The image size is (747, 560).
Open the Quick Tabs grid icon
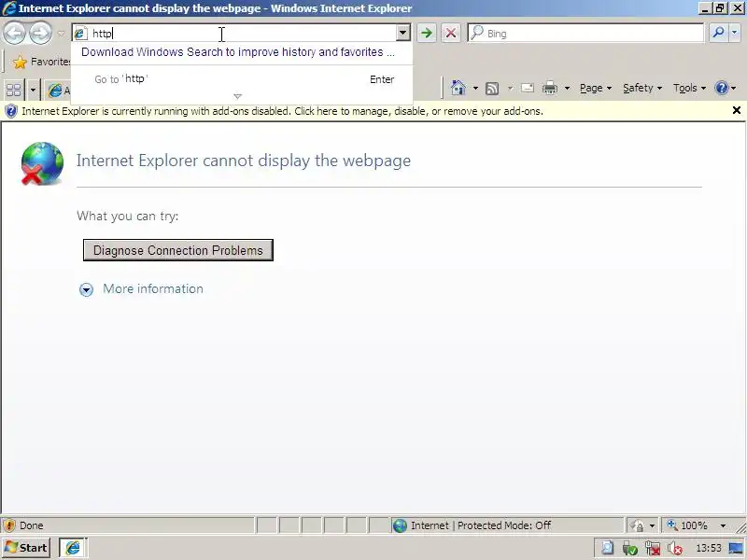[x=14, y=89]
